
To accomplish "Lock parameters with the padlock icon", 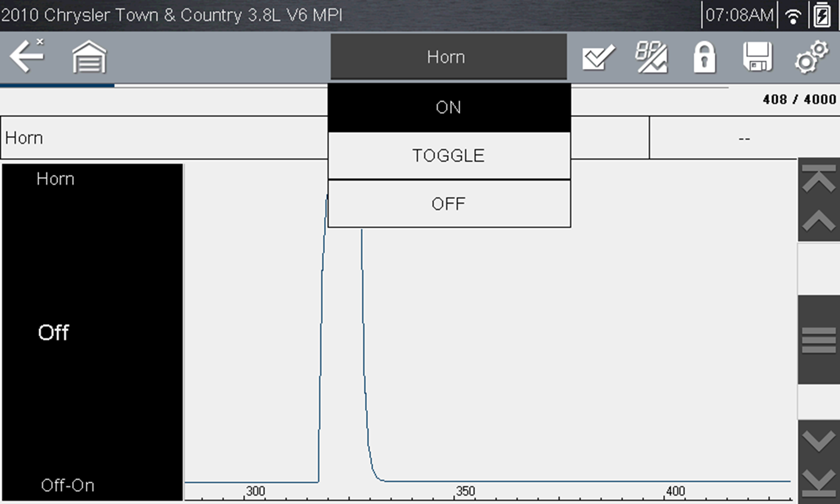I will point(704,57).
